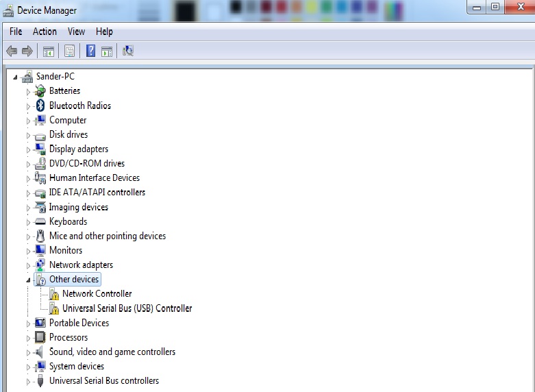Expand Universal Serial Bus controllers arrow
Image resolution: width=535 pixels, height=392 pixels.
pos(28,382)
